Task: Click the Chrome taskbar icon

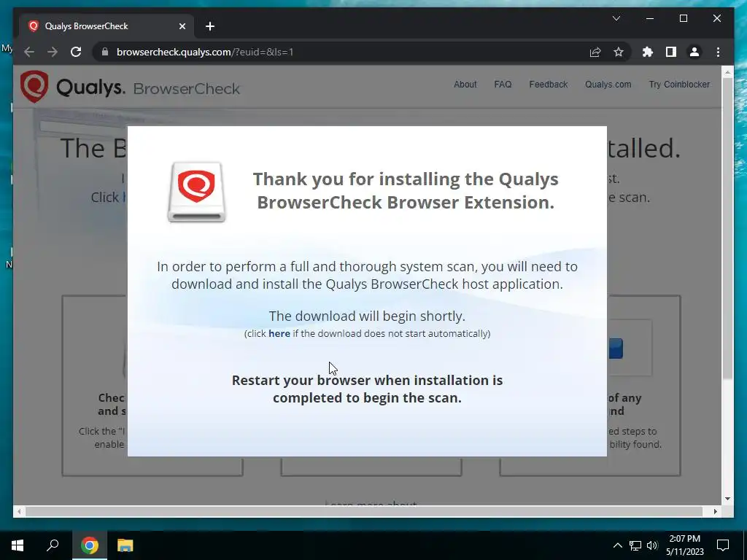Action: 90,545
